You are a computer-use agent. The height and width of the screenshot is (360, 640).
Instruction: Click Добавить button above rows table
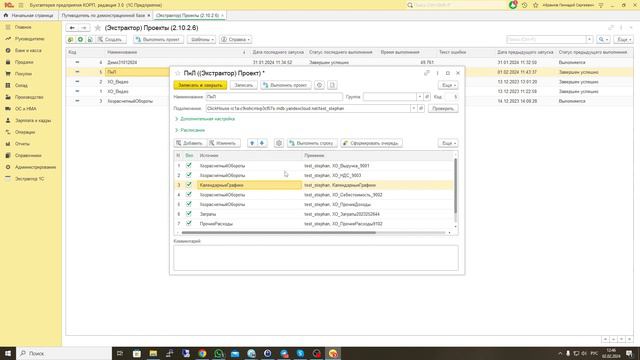[189, 143]
